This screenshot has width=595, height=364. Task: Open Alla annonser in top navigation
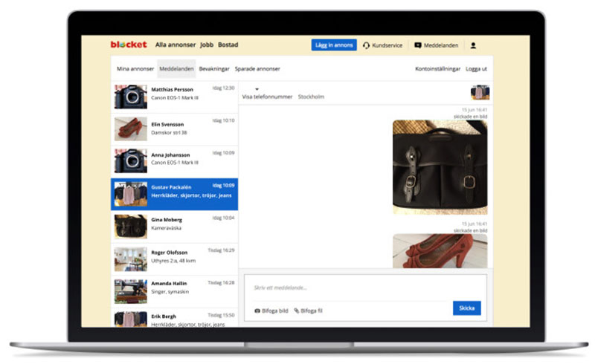[x=176, y=45]
